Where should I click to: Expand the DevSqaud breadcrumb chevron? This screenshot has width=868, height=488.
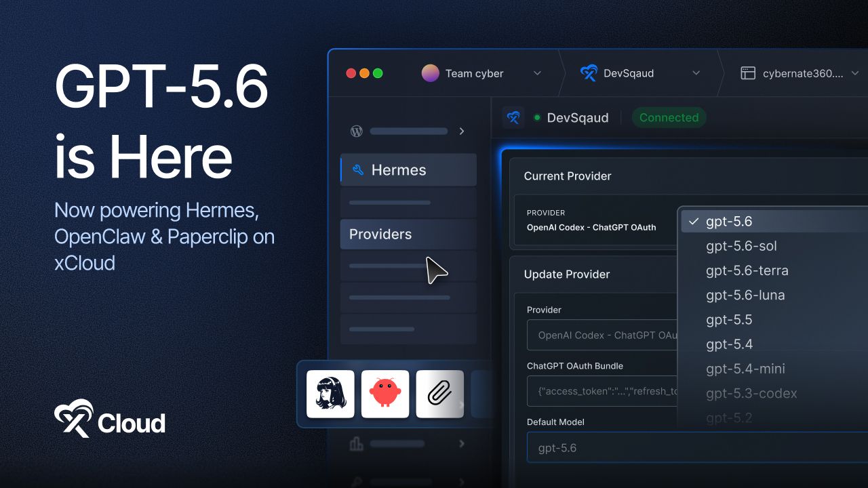(696, 73)
